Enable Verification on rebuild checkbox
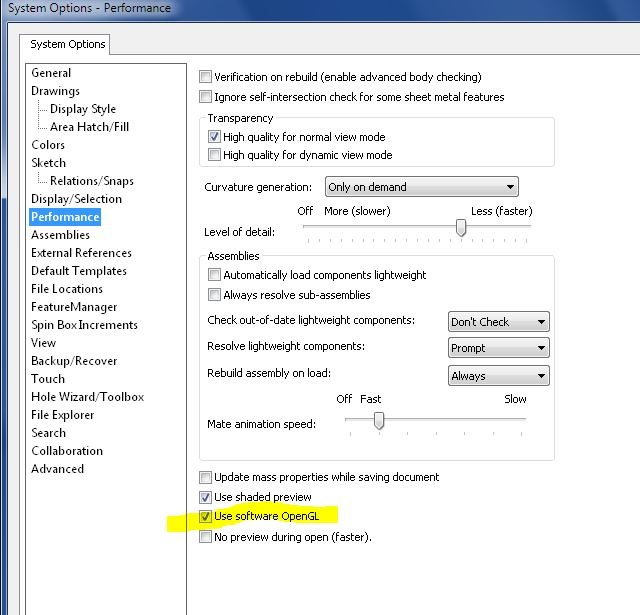The image size is (640, 615). [x=205, y=77]
